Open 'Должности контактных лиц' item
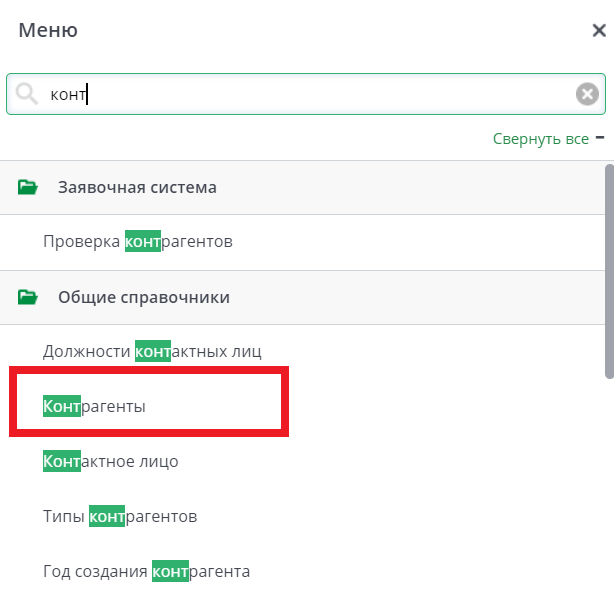This screenshot has height=596, width=614. pyautogui.click(x=152, y=352)
